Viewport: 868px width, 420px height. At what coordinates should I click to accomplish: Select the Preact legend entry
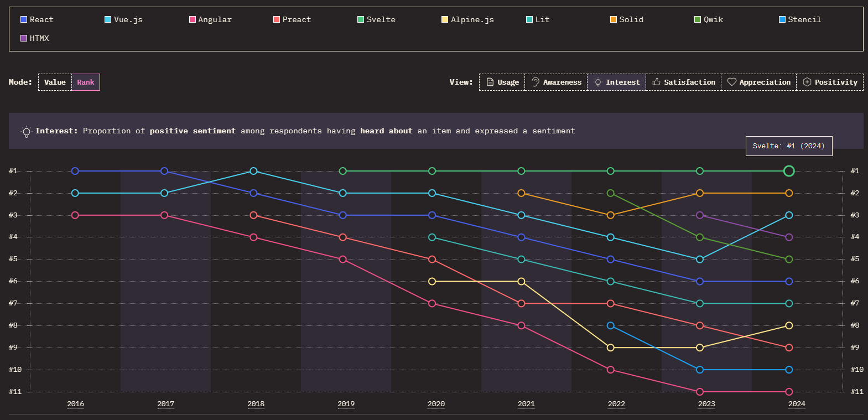click(292, 19)
